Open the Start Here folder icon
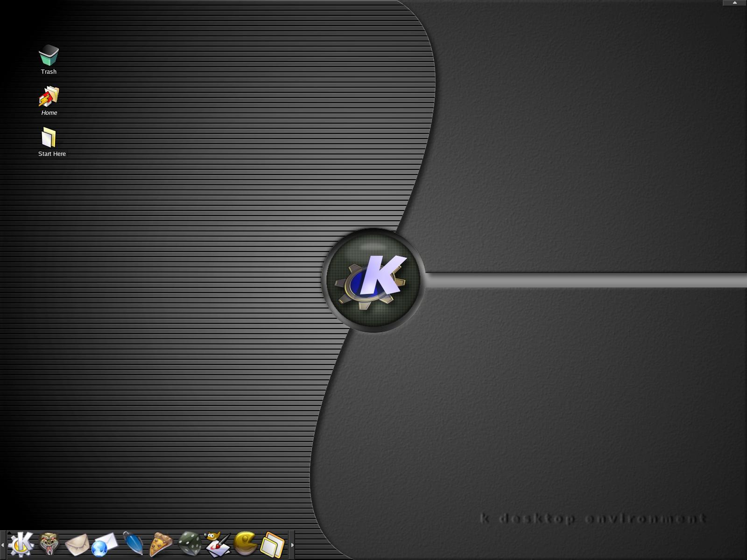This screenshot has width=747, height=560. [49, 138]
